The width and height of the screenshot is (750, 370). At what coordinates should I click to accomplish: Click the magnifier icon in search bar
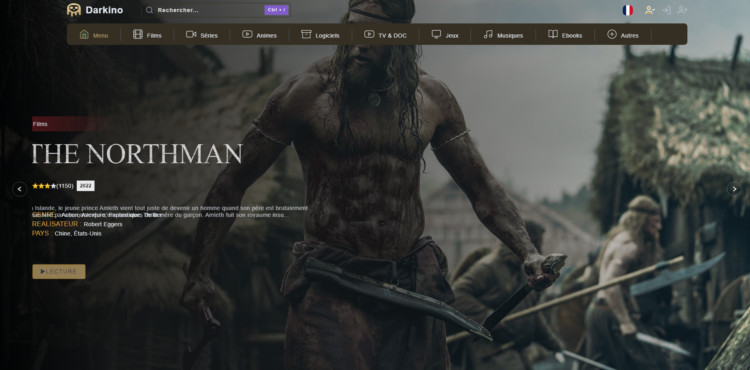click(x=149, y=10)
